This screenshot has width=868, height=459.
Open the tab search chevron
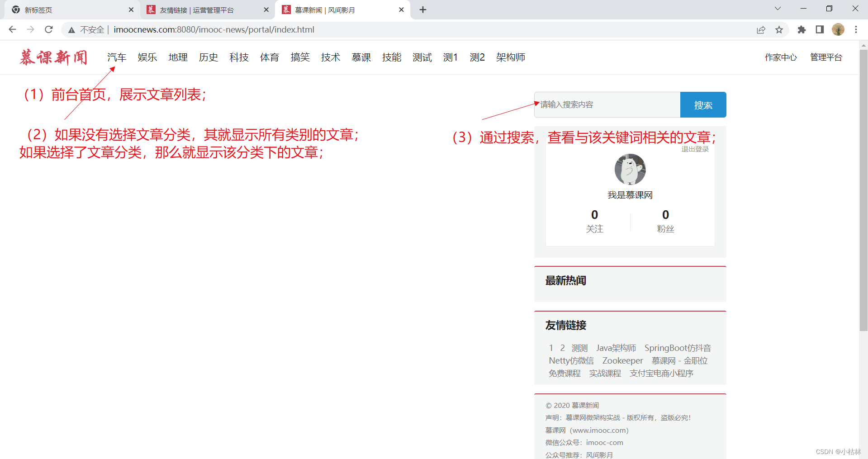(778, 8)
